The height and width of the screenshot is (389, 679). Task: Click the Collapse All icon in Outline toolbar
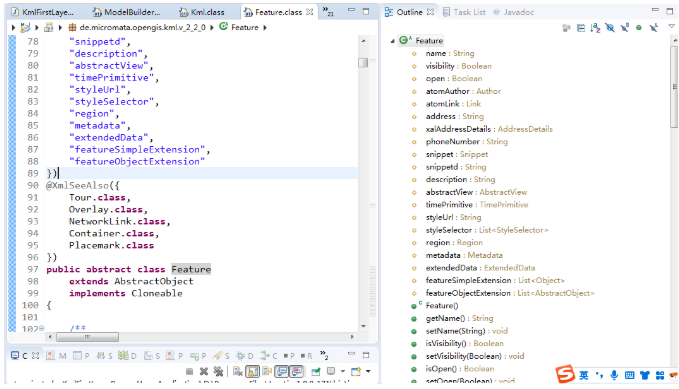581,28
